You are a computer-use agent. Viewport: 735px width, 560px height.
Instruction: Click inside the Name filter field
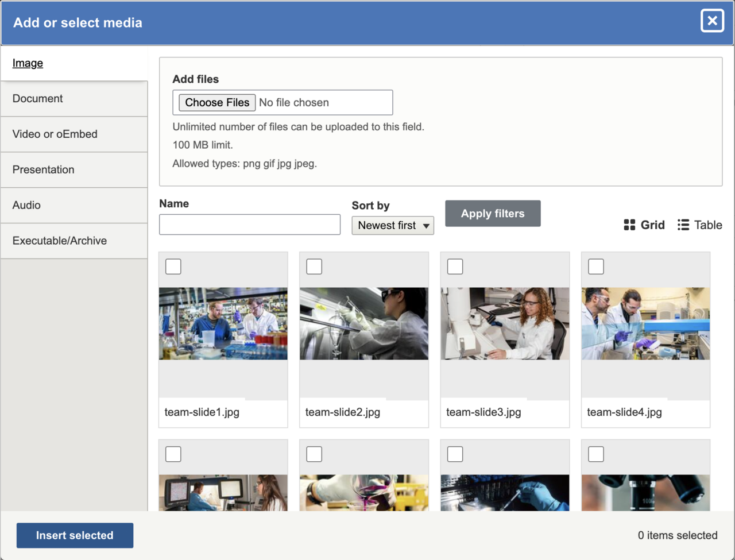coord(249,224)
